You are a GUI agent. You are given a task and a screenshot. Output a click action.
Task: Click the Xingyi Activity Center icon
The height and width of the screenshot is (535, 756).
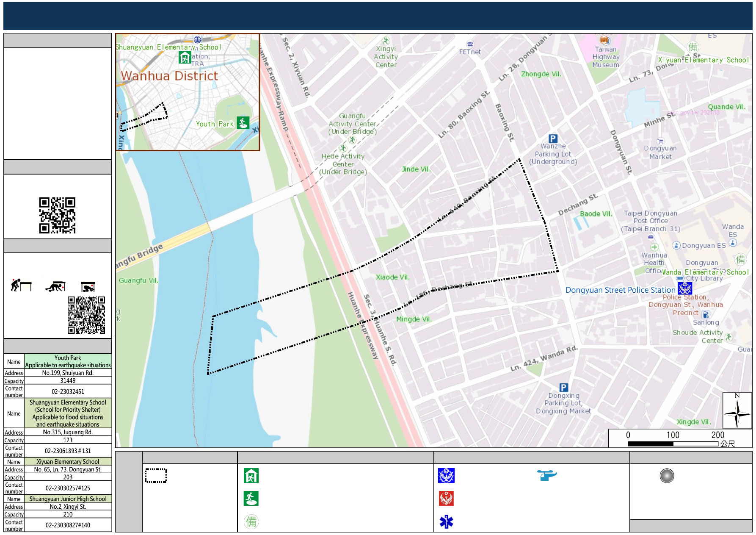pos(386,41)
